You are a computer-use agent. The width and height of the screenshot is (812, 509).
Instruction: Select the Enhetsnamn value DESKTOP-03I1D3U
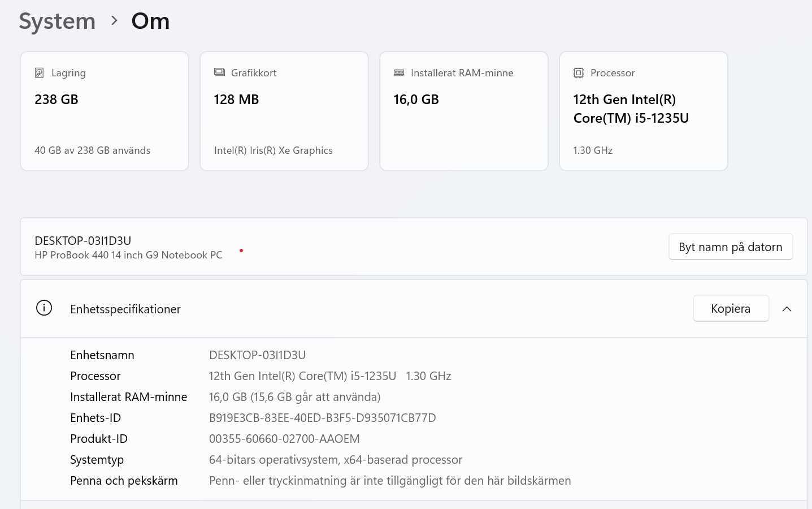[x=257, y=355]
